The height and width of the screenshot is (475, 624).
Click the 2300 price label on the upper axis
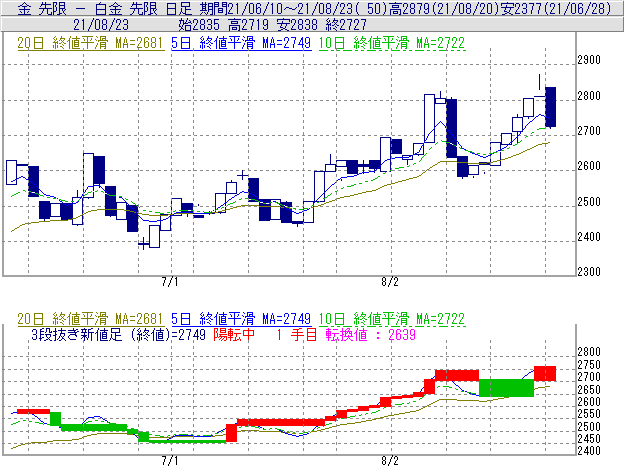[x=589, y=272]
